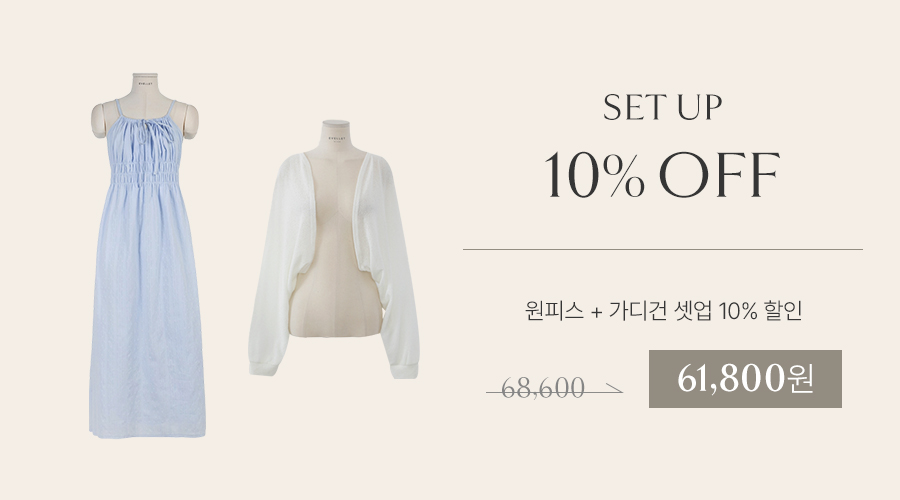Select the SET UP heading
This screenshot has width=900, height=500.
(662, 108)
